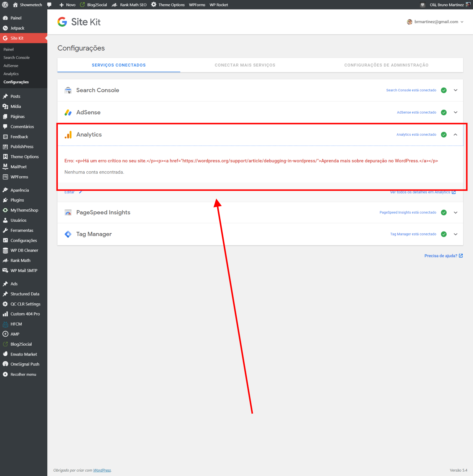This screenshot has width=473, height=476.
Task: Open WPForms in the top admin bar
Action: (197, 5)
